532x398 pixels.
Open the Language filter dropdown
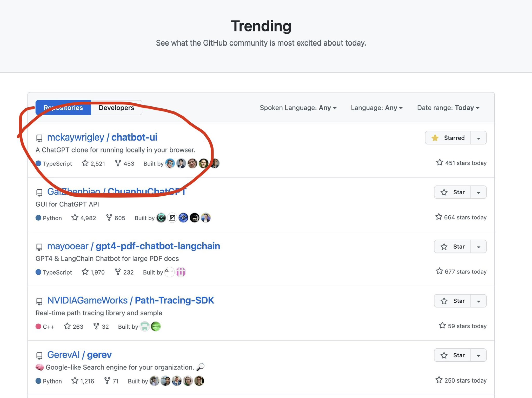[376, 108]
